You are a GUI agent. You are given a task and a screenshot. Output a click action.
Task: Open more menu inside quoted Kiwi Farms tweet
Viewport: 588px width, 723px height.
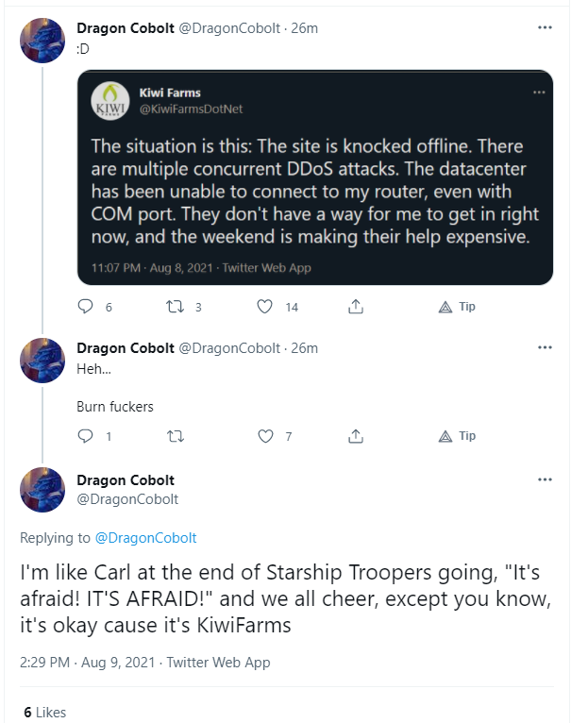pos(539,92)
